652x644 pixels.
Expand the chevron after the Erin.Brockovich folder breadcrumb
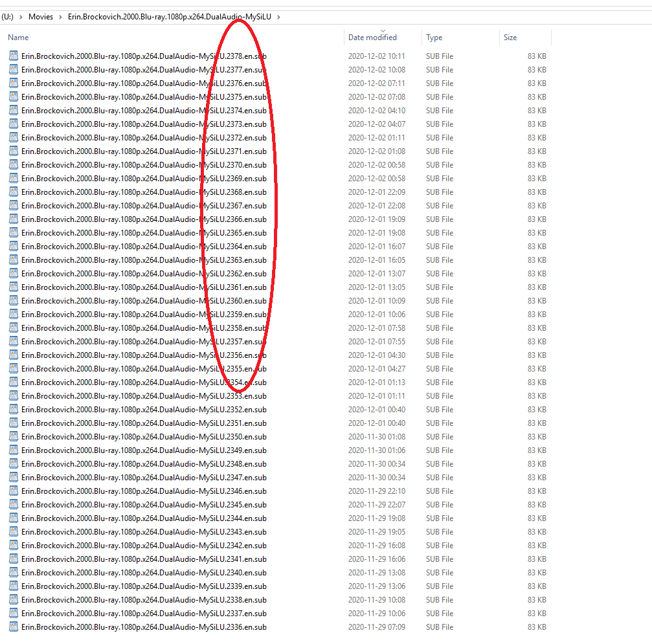tap(278, 17)
